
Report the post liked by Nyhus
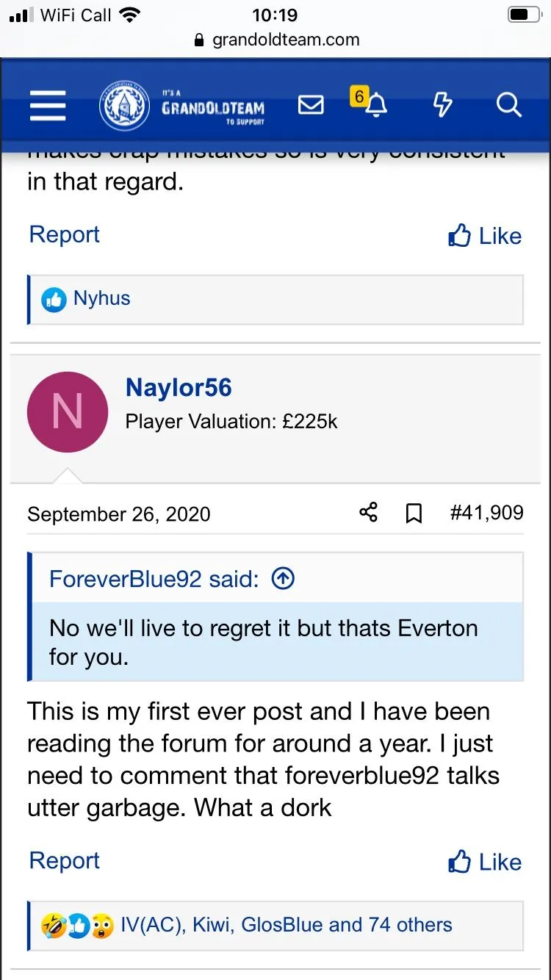click(x=64, y=234)
